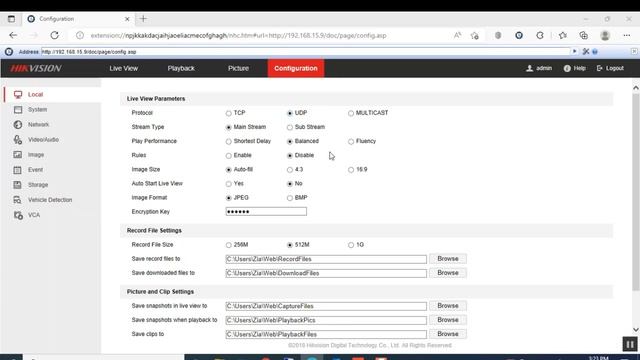The image size is (640, 360).
Task: Browse for Save clips to path
Action: (x=448, y=334)
